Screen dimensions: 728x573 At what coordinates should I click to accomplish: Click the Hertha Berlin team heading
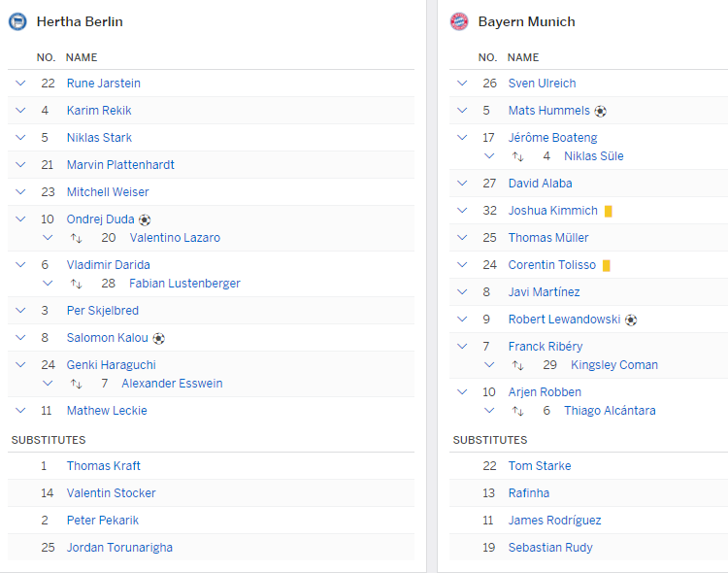click(x=80, y=21)
